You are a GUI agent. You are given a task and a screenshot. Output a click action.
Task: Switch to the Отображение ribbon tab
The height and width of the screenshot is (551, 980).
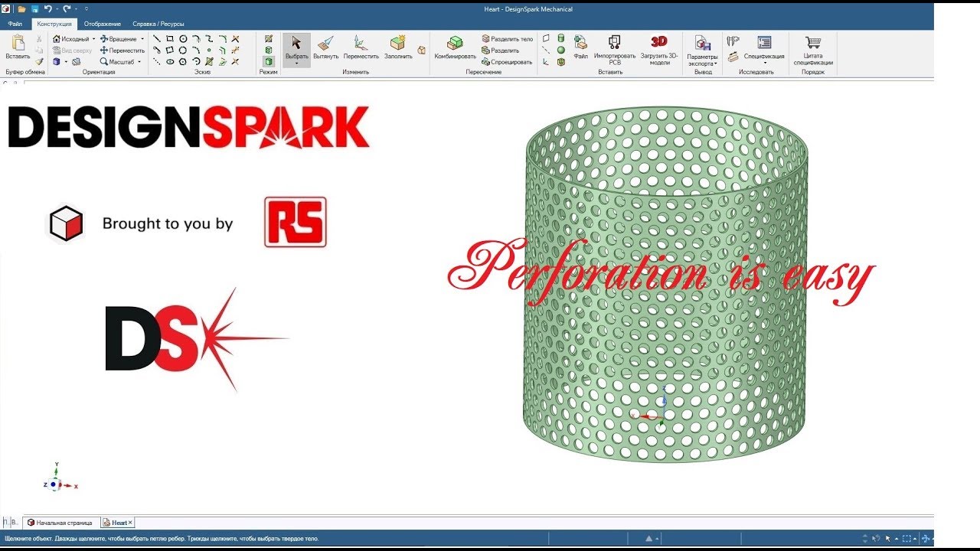click(x=103, y=24)
